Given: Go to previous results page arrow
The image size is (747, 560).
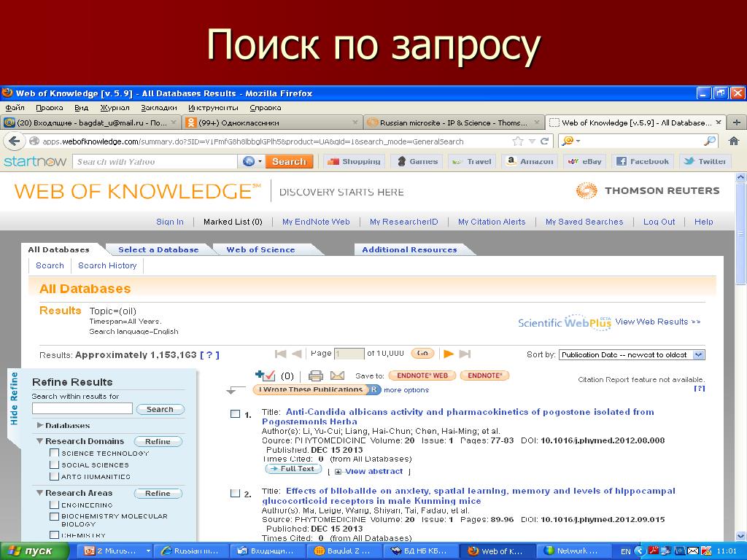Looking at the screenshot, I should (296, 354).
